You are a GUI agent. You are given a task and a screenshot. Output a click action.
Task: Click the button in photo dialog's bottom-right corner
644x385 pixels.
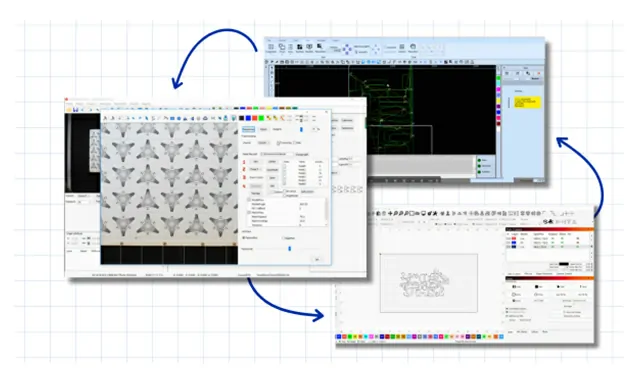(317, 259)
